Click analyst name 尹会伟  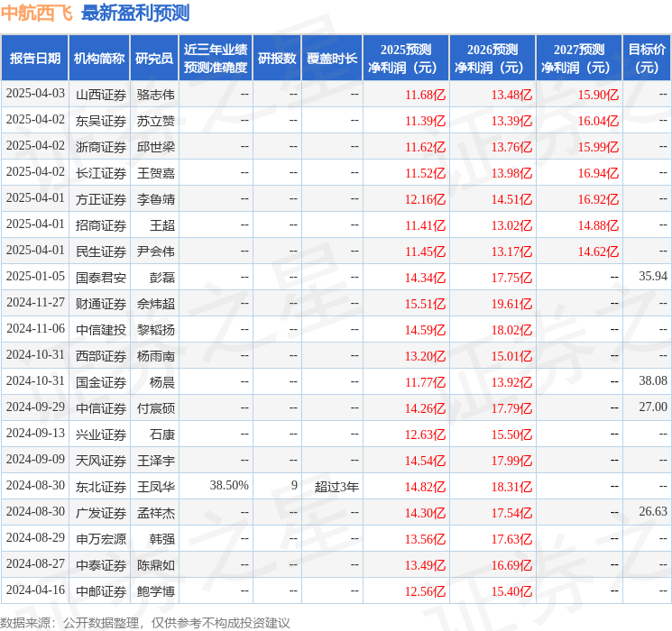[x=155, y=251]
